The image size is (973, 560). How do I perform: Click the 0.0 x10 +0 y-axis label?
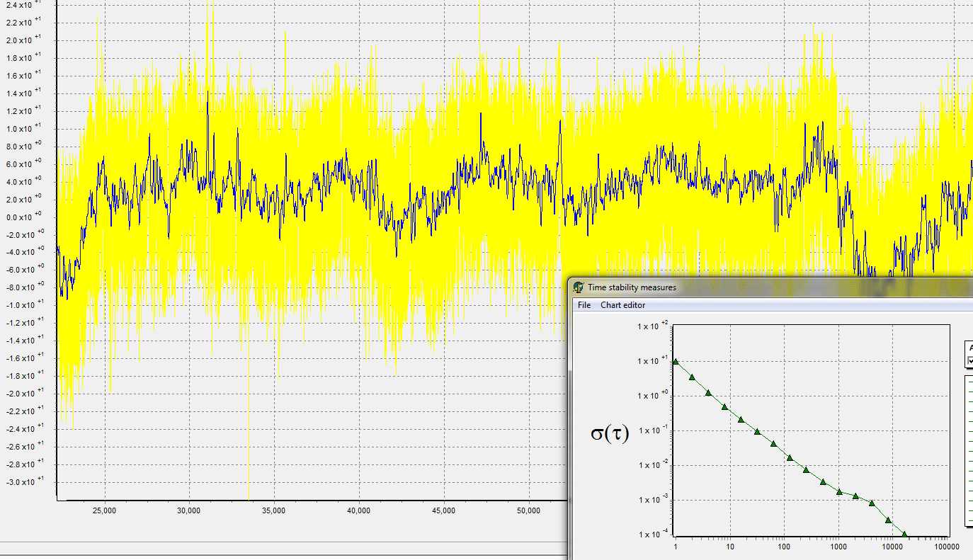pos(23,217)
